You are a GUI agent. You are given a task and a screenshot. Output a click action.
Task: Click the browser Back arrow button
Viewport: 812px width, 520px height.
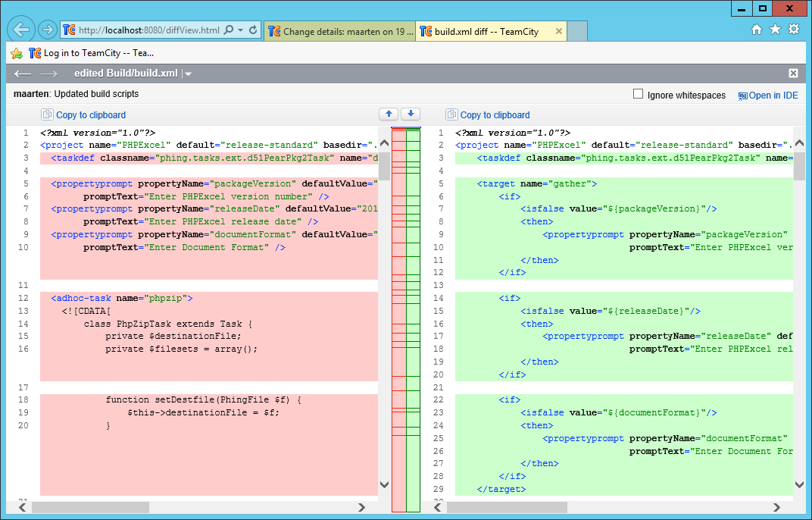coord(22,30)
